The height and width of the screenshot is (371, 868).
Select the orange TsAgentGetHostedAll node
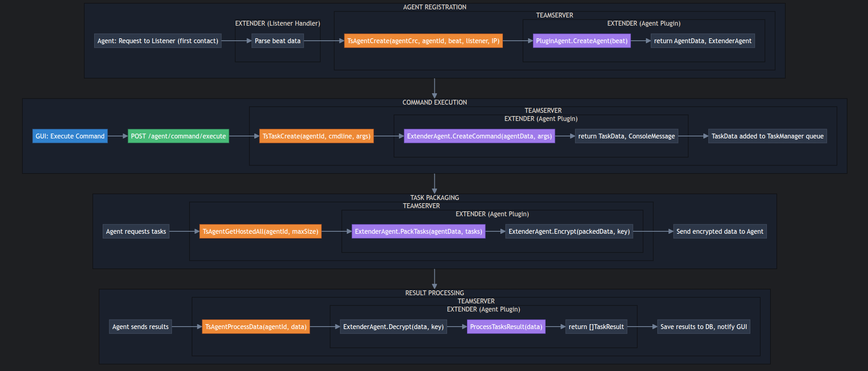tap(260, 231)
